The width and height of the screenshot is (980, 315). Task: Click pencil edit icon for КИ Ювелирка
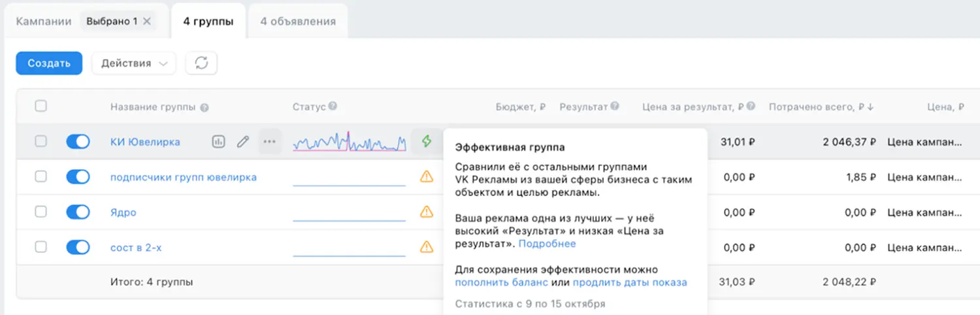tap(243, 141)
